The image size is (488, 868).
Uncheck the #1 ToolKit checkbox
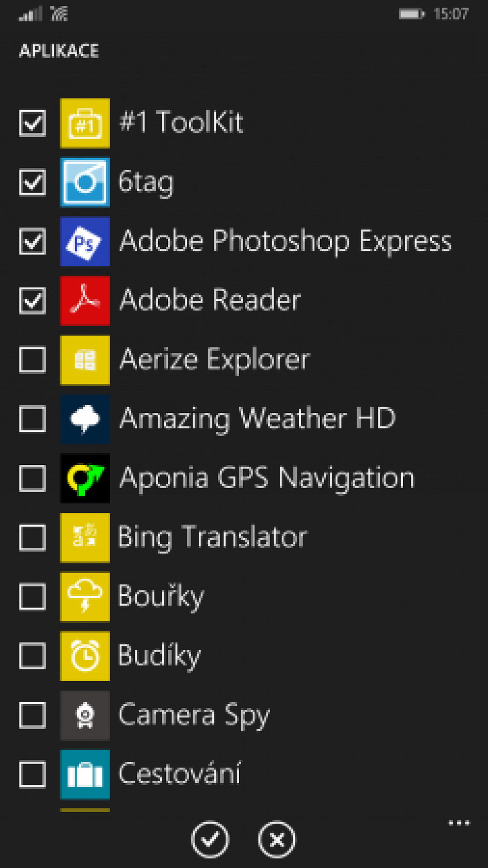point(32,123)
